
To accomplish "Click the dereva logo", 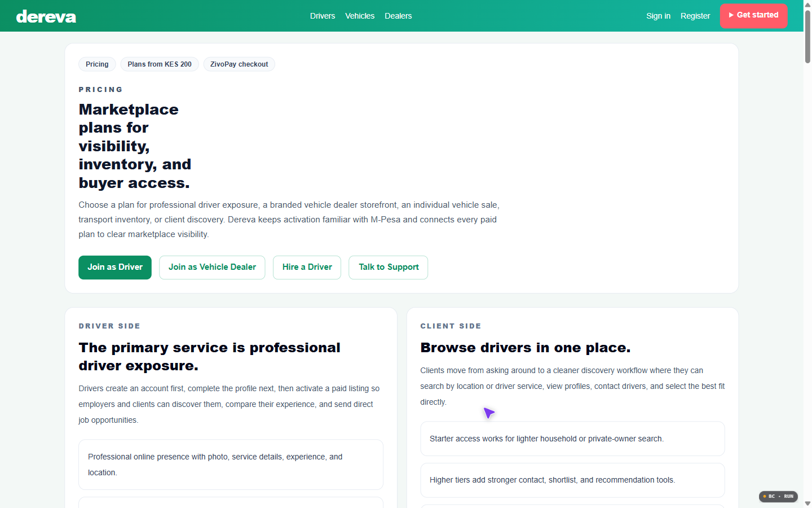I will coord(46,16).
